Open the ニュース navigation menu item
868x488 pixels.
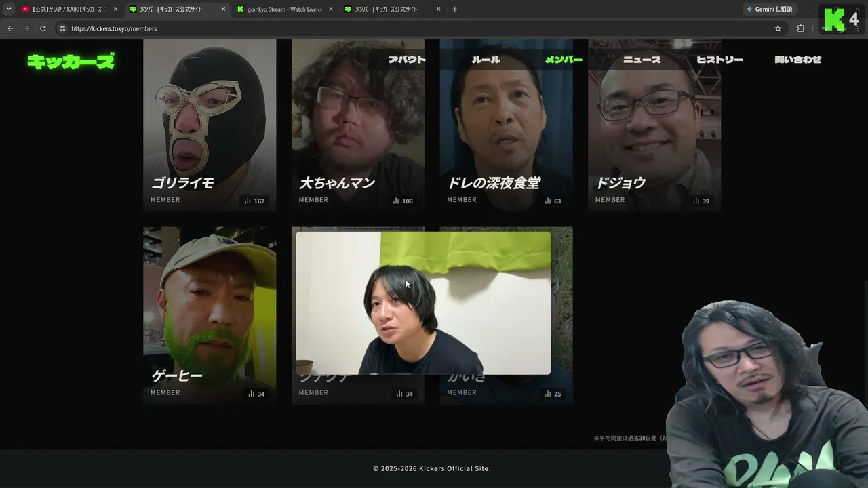pyautogui.click(x=642, y=60)
